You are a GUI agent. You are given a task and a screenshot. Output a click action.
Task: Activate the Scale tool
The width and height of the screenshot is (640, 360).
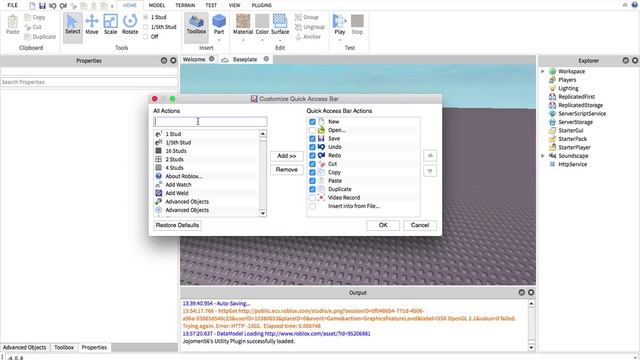point(110,24)
